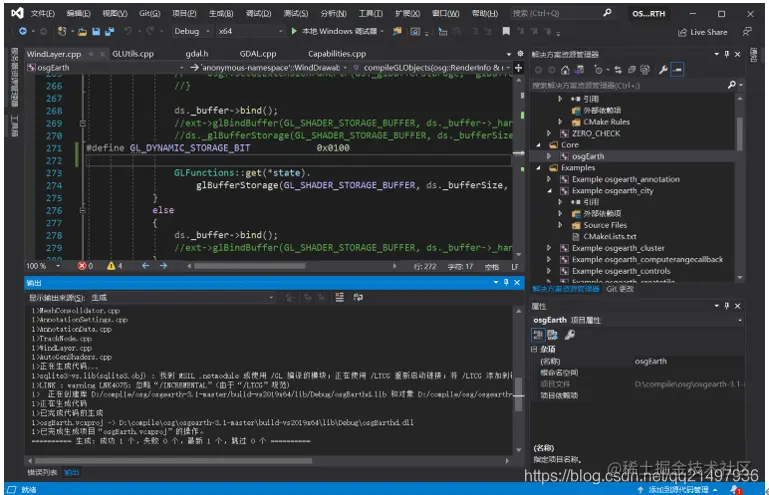Open the 调试(D) debug menu
769x495 pixels.
click(x=258, y=13)
